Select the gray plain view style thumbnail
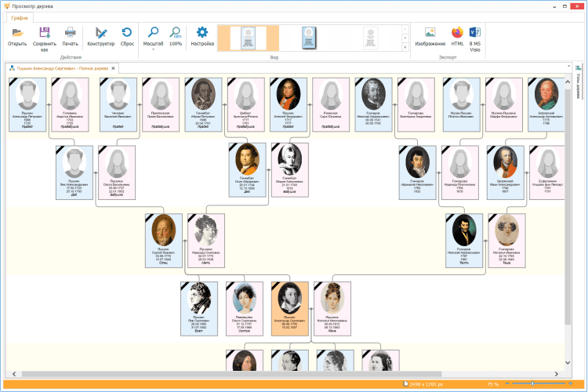Image resolution: width=588 pixels, height=392 pixels. click(371, 38)
